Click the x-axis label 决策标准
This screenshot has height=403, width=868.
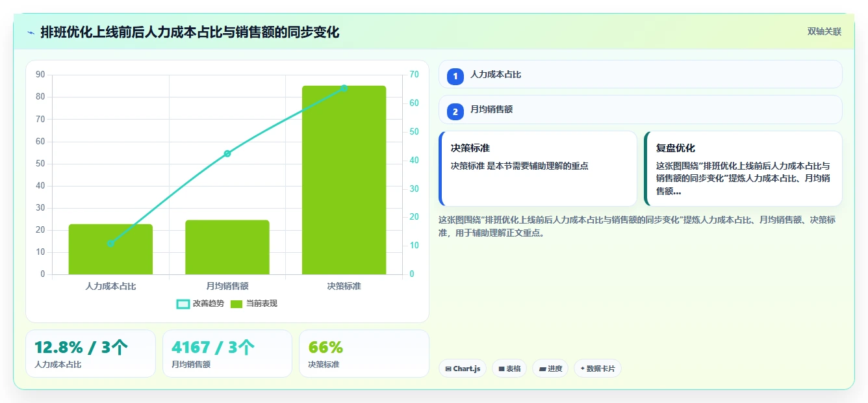344,286
